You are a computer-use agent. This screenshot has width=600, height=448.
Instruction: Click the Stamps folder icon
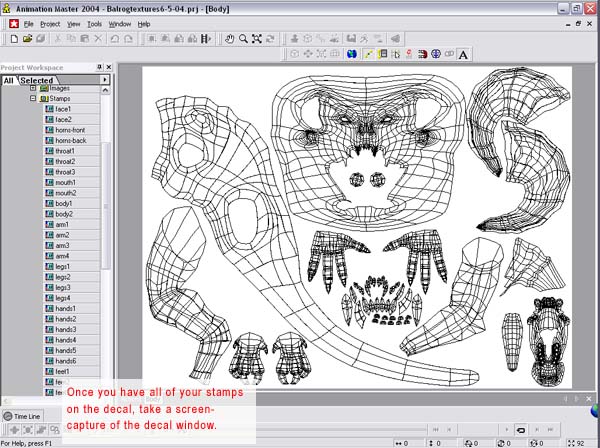(44, 99)
